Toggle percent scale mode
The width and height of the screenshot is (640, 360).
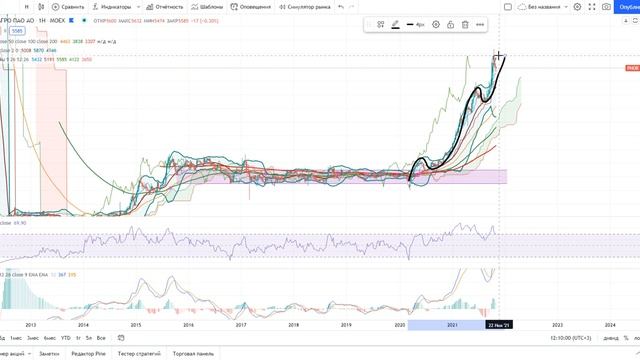tap(626, 338)
